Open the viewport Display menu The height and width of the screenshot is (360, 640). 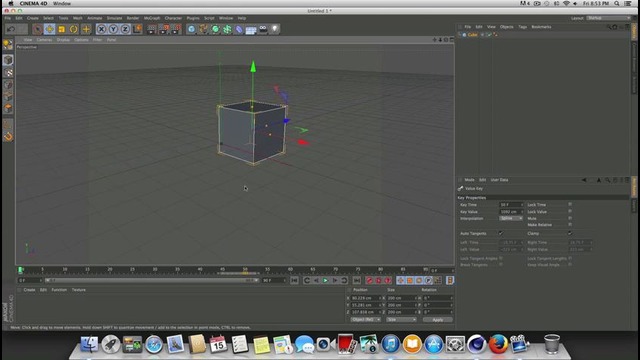coord(63,40)
